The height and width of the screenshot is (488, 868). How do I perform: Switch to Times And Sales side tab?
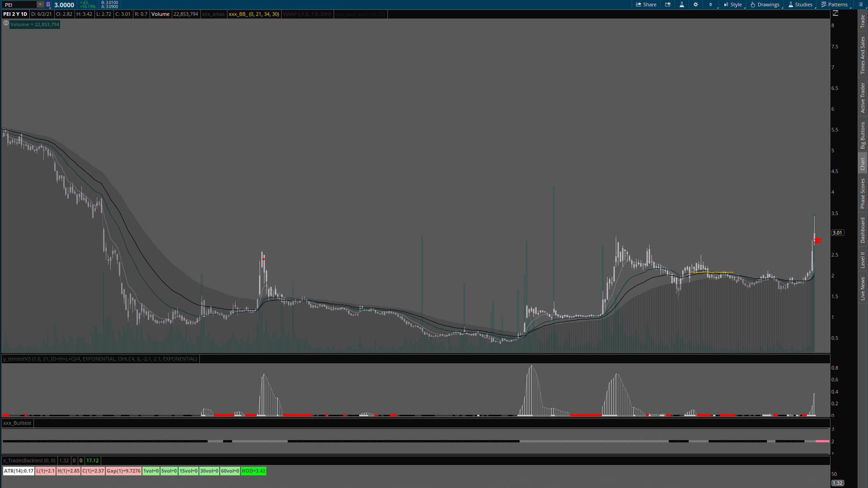[x=863, y=55]
